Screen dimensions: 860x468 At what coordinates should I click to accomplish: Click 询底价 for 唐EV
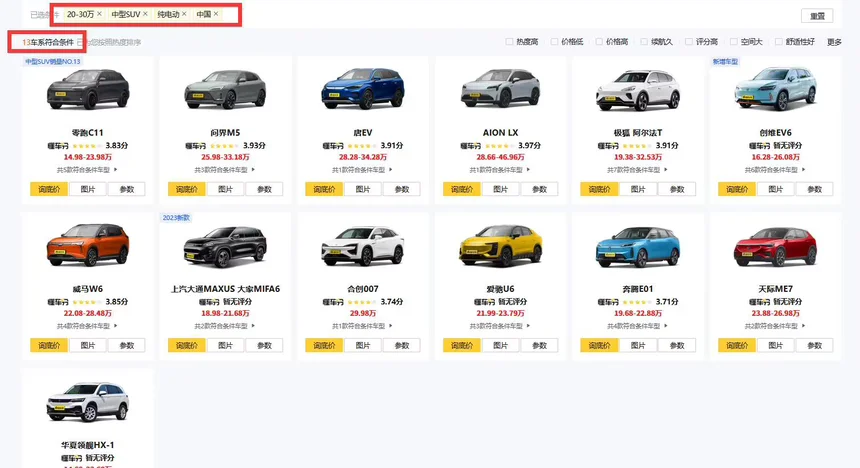pyautogui.click(x=324, y=189)
